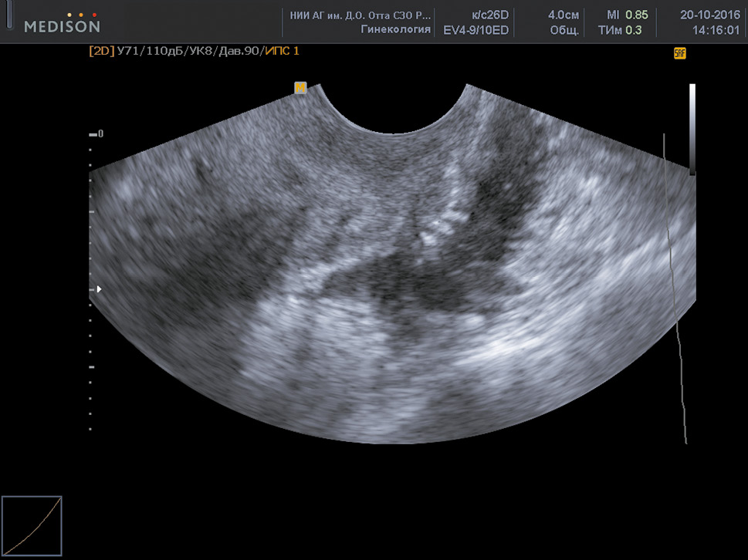Viewport: 748px width, 560px height.
Task: Click the grayscale bar at right
Action: 692,129
